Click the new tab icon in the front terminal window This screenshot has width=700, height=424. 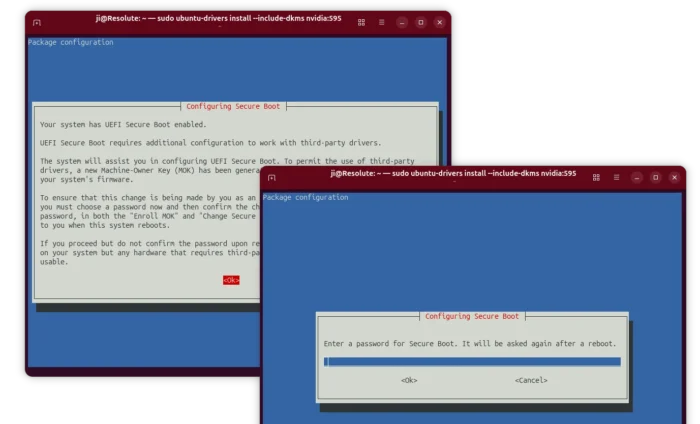click(x=272, y=177)
